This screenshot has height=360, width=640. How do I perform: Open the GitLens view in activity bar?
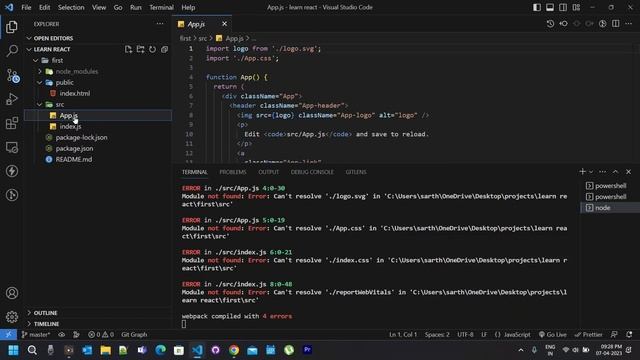click(12, 195)
